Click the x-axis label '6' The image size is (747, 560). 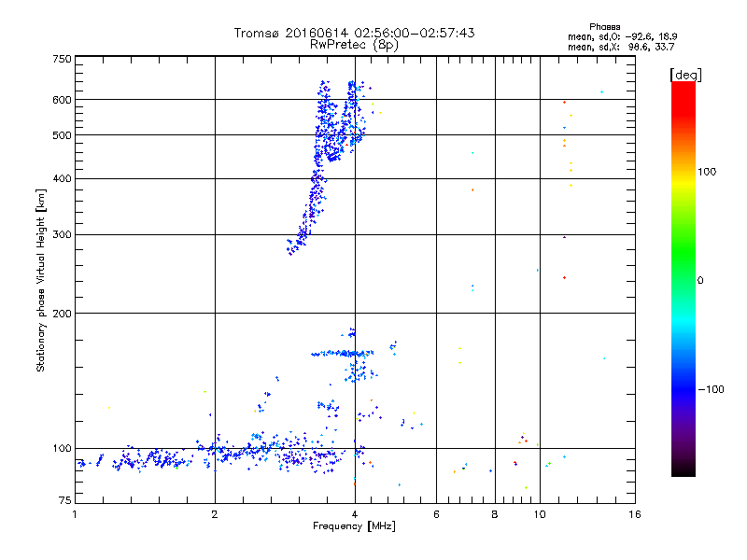pyautogui.click(x=436, y=514)
